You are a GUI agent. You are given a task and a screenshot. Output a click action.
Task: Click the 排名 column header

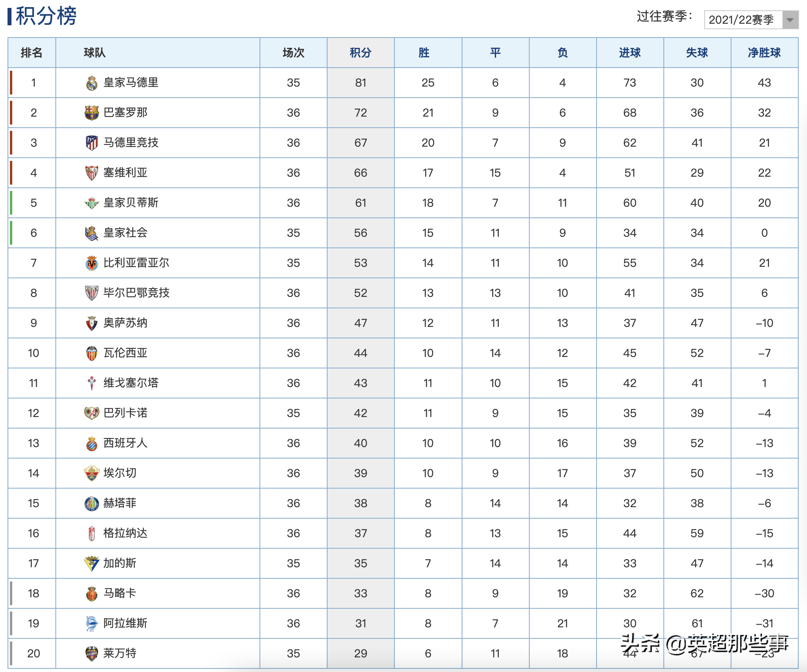[32, 53]
